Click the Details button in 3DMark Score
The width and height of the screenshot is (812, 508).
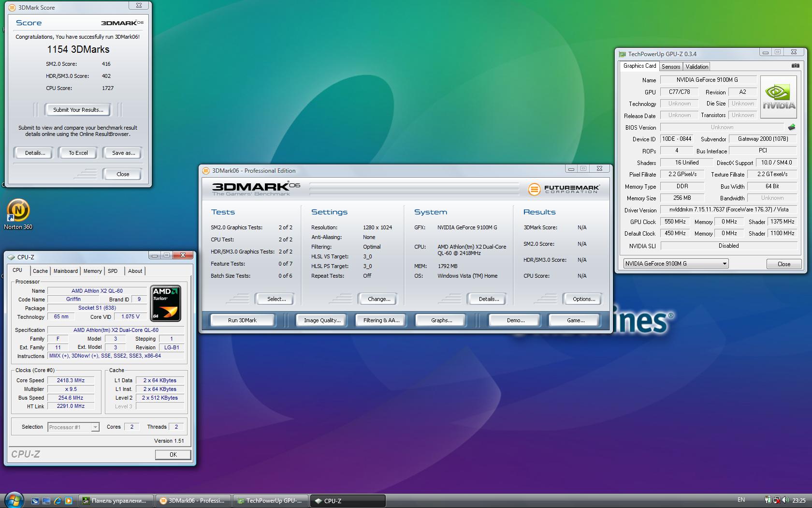point(35,153)
